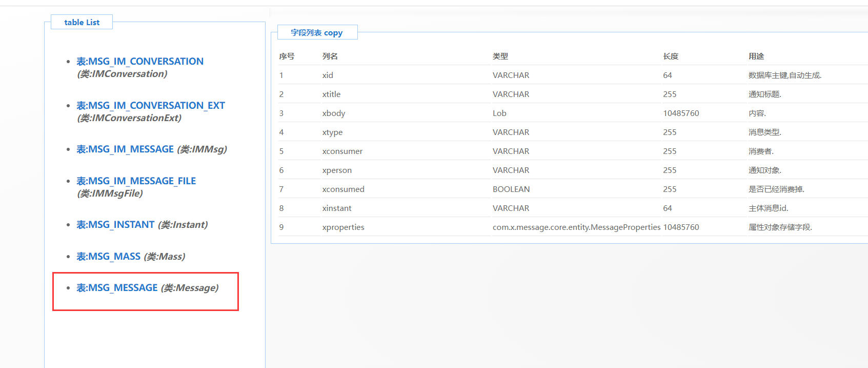Click the (类:IMMsgFile) class label

click(110, 193)
